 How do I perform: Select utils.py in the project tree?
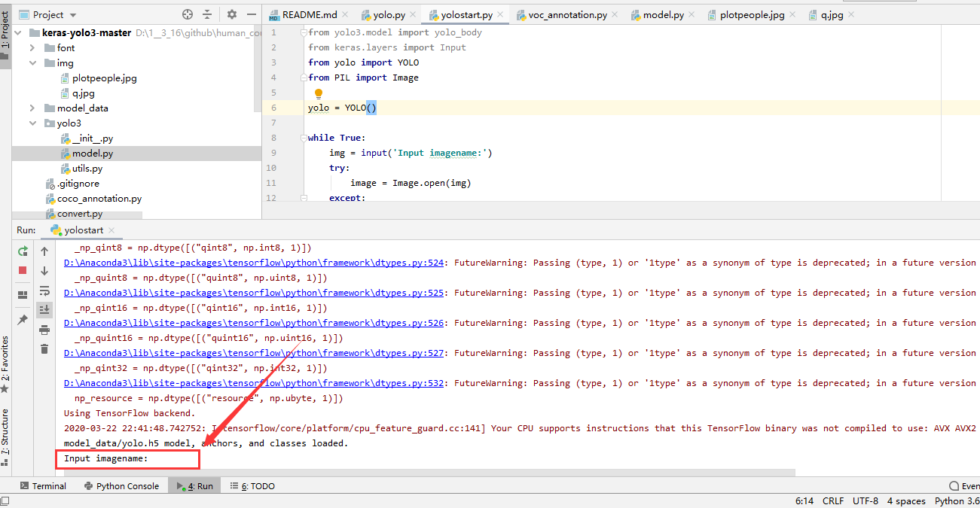point(87,169)
